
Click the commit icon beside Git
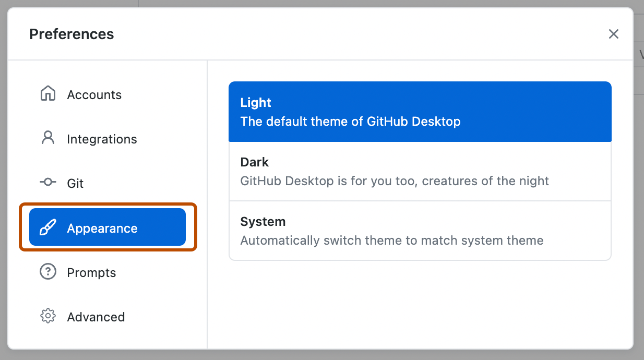[48, 183]
